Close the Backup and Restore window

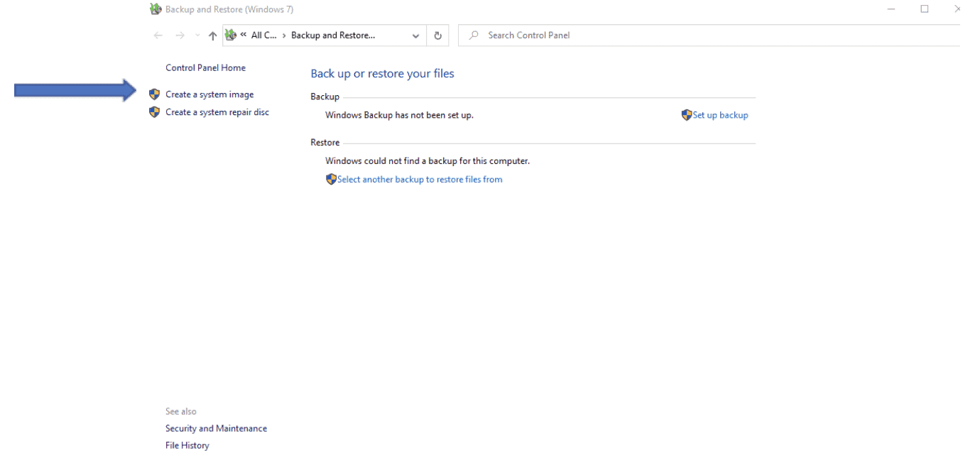pos(957,9)
